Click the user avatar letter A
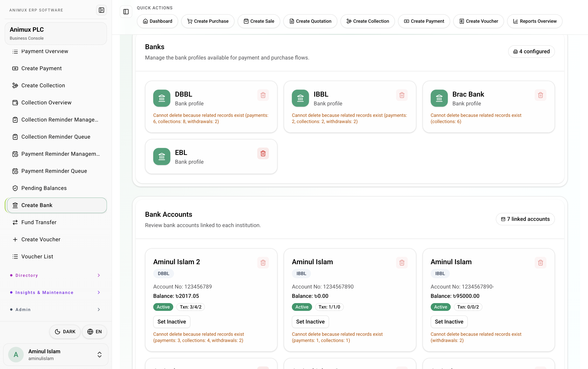 (16, 355)
